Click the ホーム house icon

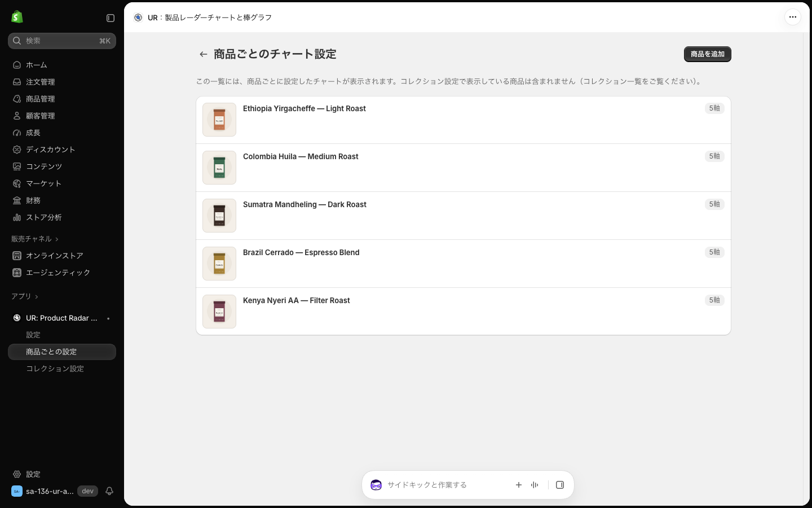[17, 65]
